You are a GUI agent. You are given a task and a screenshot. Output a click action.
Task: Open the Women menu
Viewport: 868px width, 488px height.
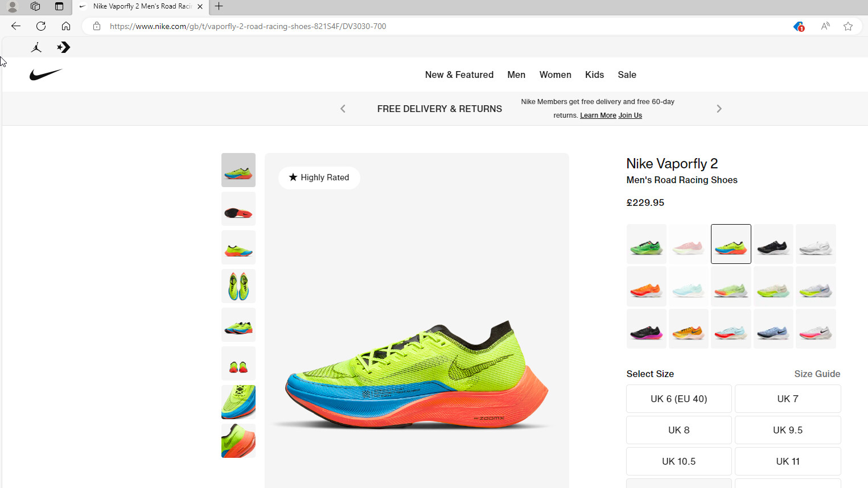coord(556,75)
